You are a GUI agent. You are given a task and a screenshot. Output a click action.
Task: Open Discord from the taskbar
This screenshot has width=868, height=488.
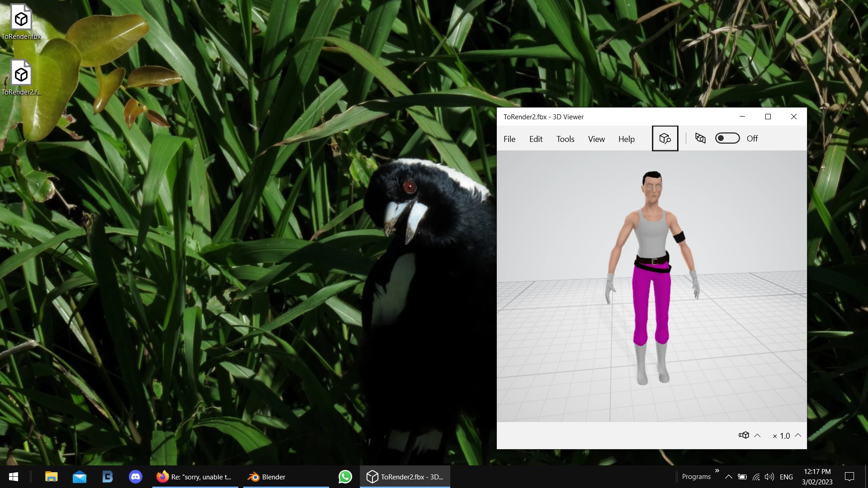click(135, 477)
